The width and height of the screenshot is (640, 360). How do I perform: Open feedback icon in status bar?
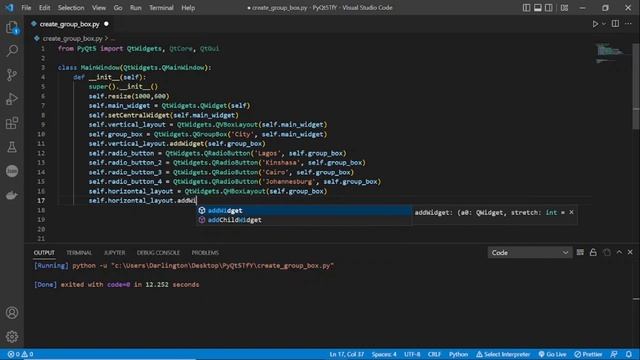click(614, 354)
